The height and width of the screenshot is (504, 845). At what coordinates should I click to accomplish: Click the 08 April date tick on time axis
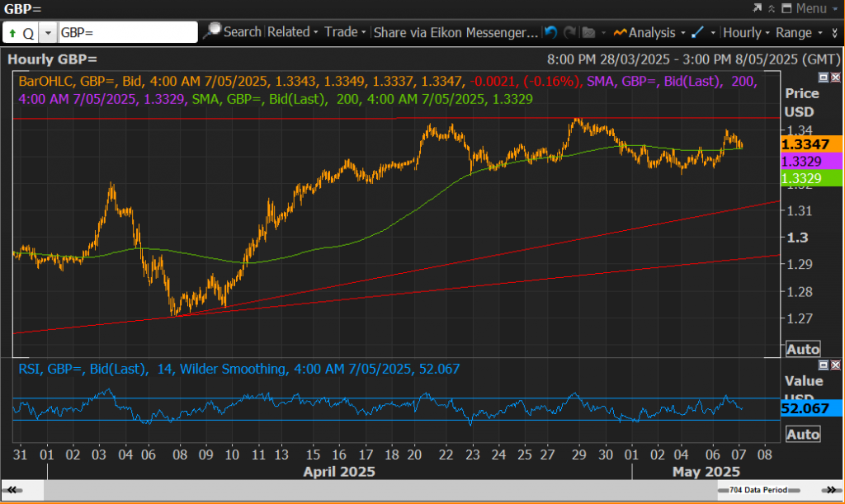tap(179, 455)
